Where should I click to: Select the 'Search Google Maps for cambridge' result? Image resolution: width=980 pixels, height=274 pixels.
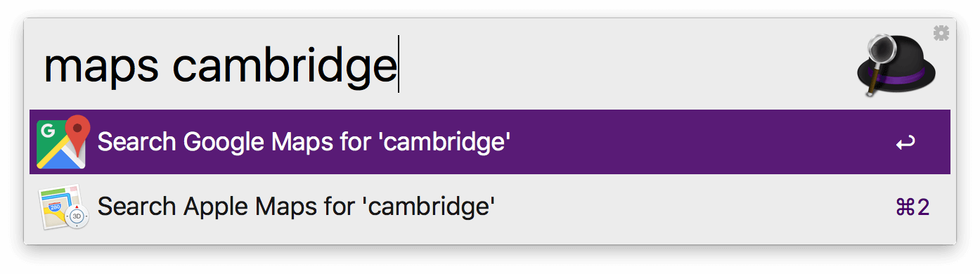coord(490,142)
